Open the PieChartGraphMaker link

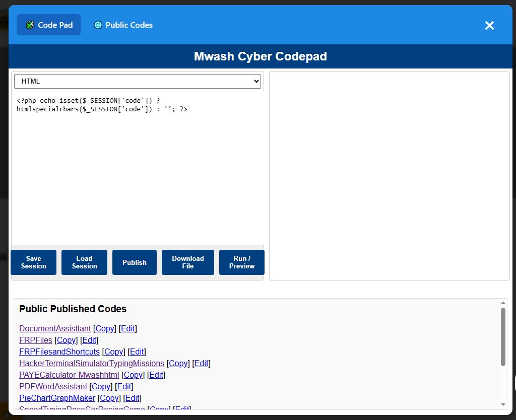[56, 398]
